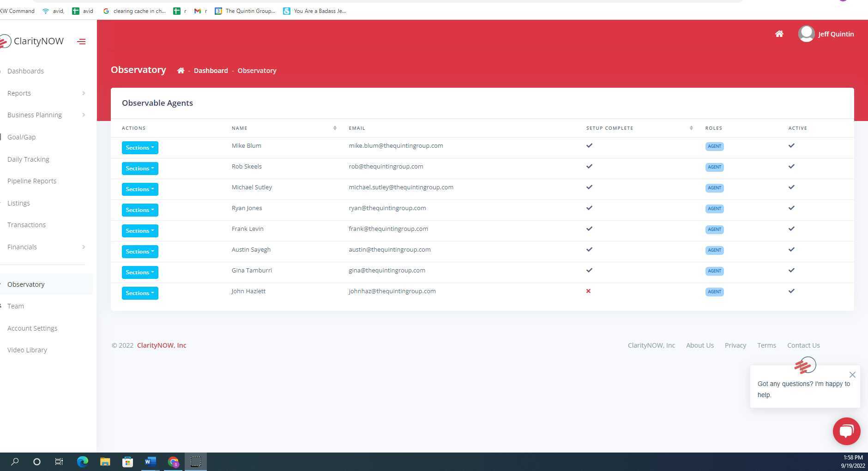Click the Dashboard breadcrumb link
The height and width of the screenshot is (471, 868).
tap(211, 71)
